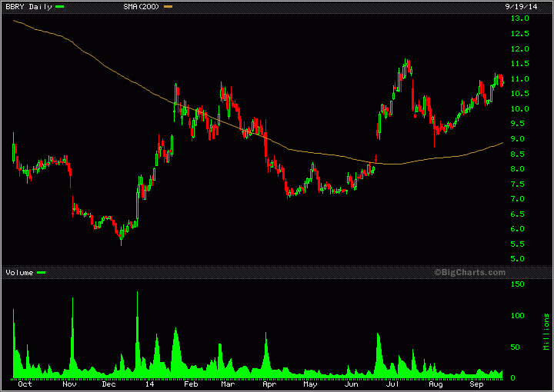Click the Dec month label
554x392 pixels.
(x=109, y=384)
